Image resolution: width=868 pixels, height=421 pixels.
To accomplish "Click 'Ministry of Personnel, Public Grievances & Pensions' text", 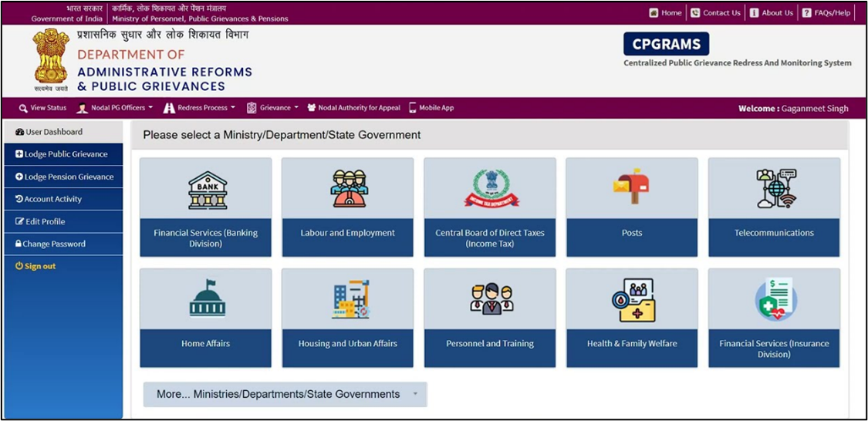I will click(201, 19).
